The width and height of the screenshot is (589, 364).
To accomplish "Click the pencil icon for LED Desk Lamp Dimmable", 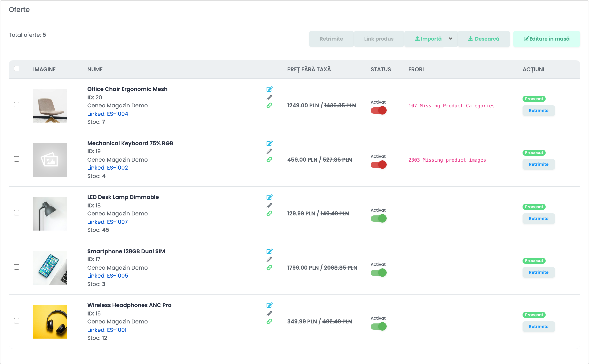I will pyautogui.click(x=269, y=205).
